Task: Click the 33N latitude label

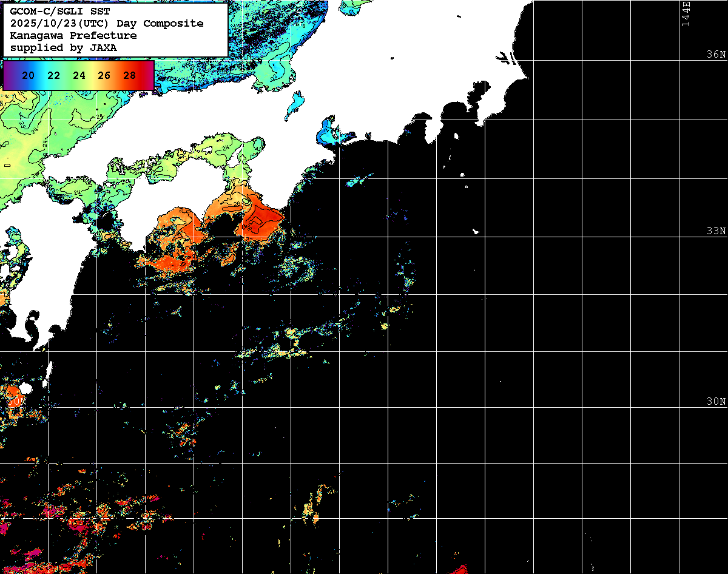Action: 716,231
